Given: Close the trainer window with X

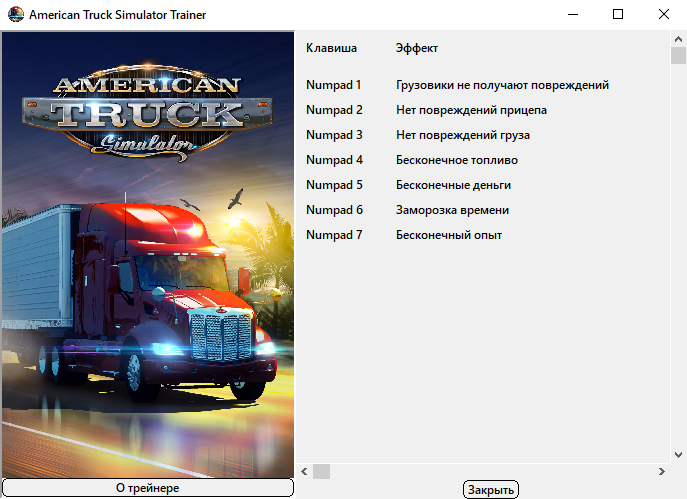Looking at the screenshot, I should tap(664, 14).
